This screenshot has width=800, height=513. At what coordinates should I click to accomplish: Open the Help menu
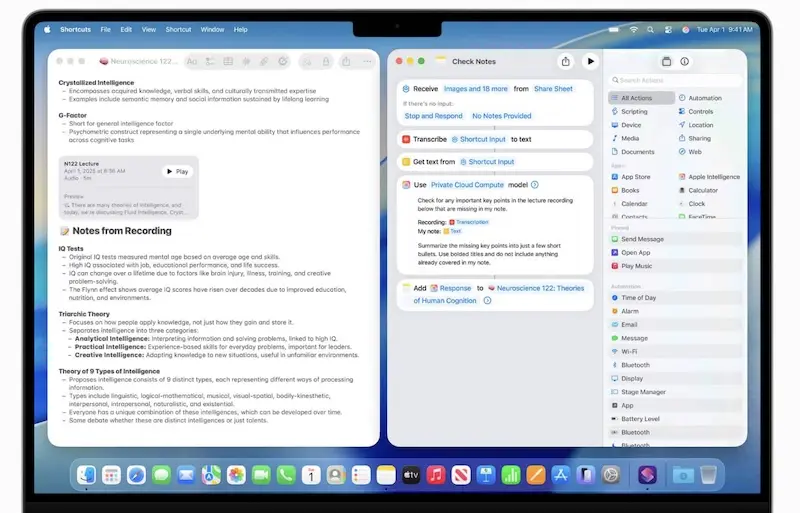point(240,30)
